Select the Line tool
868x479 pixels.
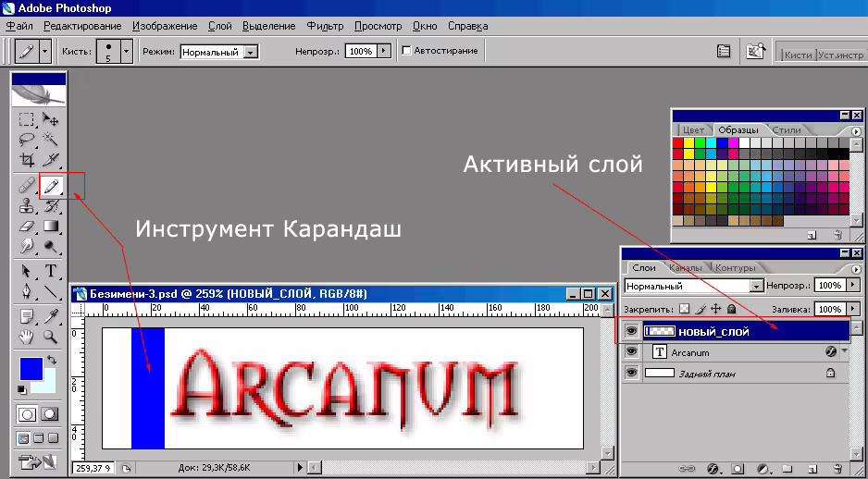click(x=51, y=291)
